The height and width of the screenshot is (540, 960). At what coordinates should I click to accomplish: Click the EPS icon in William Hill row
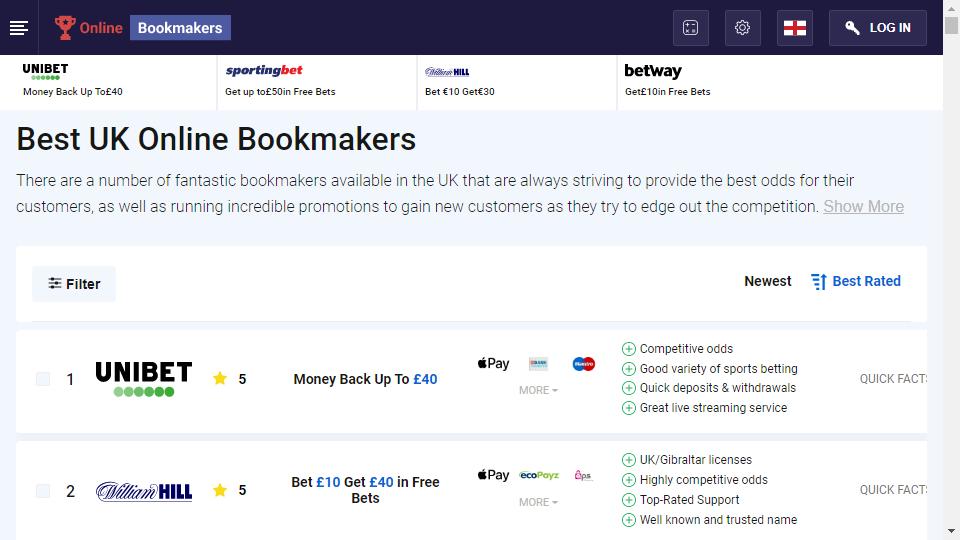(583, 475)
